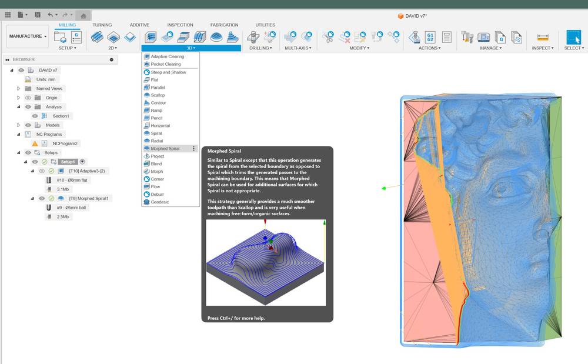
Task: Choose Steep and Shallow from the 3D menu
Action: click(171, 72)
